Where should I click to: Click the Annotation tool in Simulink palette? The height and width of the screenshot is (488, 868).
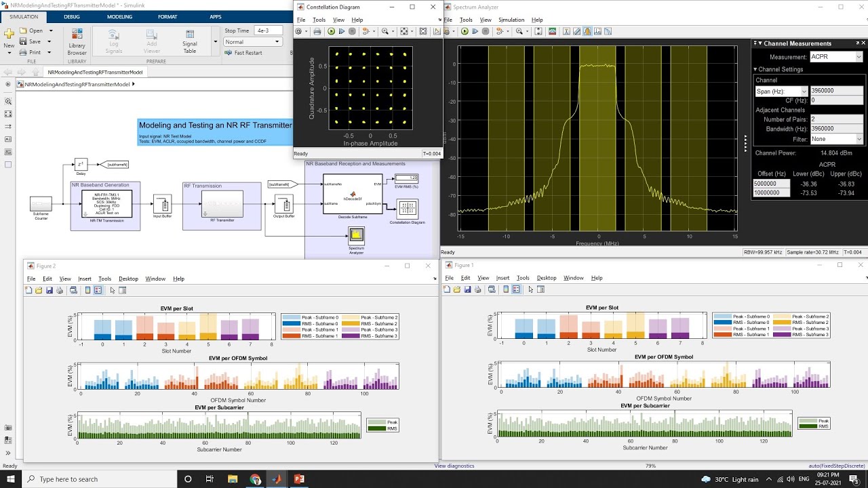[x=8, y=139]
